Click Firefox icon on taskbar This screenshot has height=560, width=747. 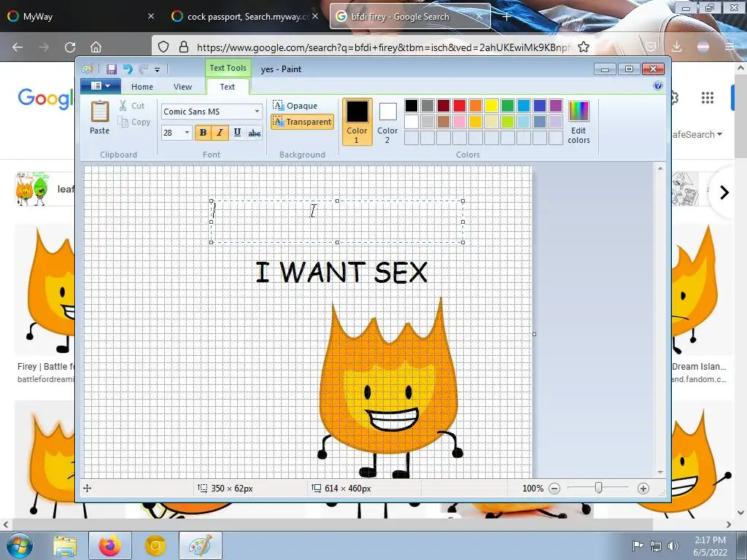point(109,546)
